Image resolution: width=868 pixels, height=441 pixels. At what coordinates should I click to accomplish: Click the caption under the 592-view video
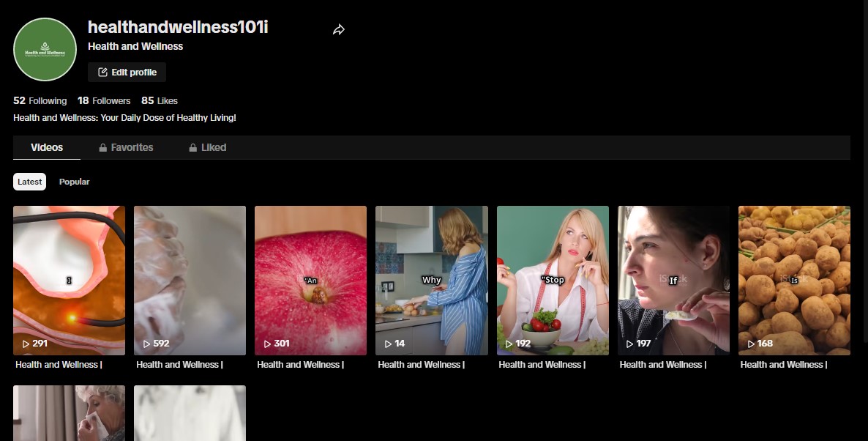(179, 365)
